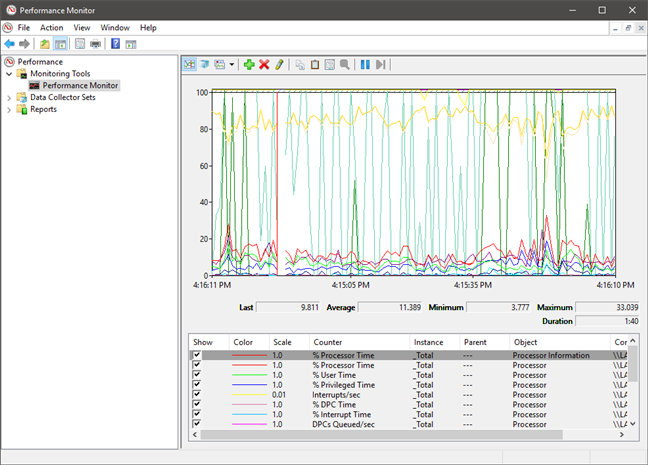Toggle Show checkbox for % Privileged Time
The height and width of the screenshot is (465, 648).
[197, 385]
